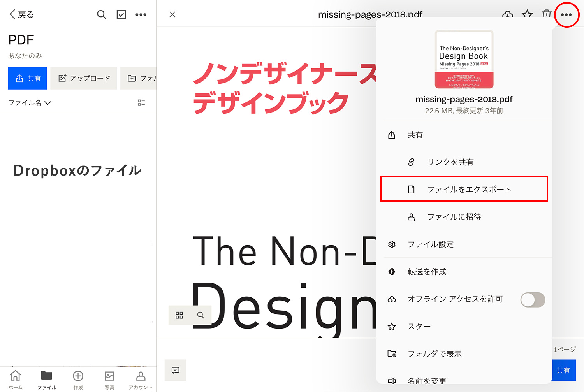Tap the multi-select checkmark icon
The image size is (584, 392).
[121, 15]
